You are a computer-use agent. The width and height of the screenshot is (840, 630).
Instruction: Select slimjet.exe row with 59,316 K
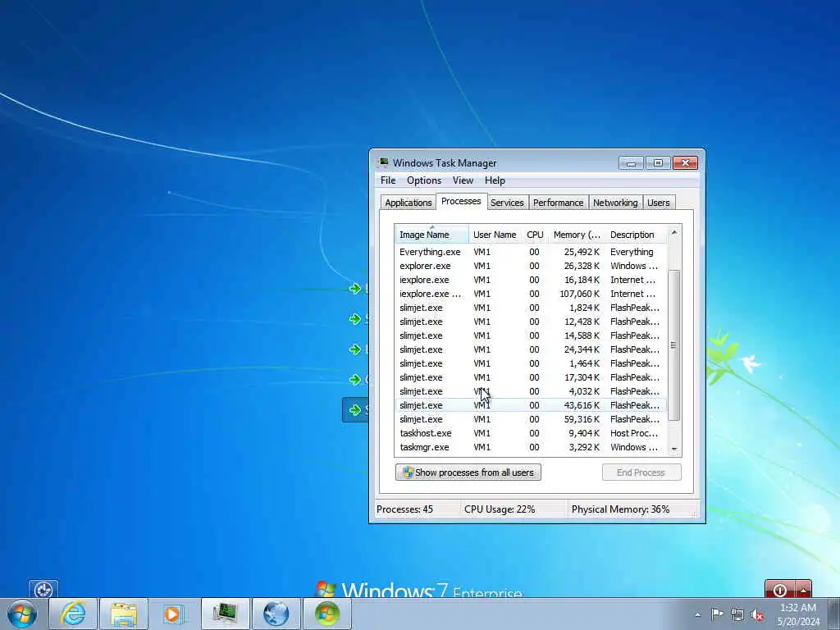tap(531, 419)
